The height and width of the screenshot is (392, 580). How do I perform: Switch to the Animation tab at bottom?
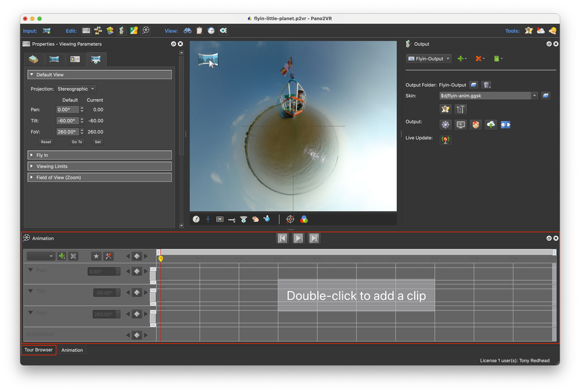[x=72, y=350]
